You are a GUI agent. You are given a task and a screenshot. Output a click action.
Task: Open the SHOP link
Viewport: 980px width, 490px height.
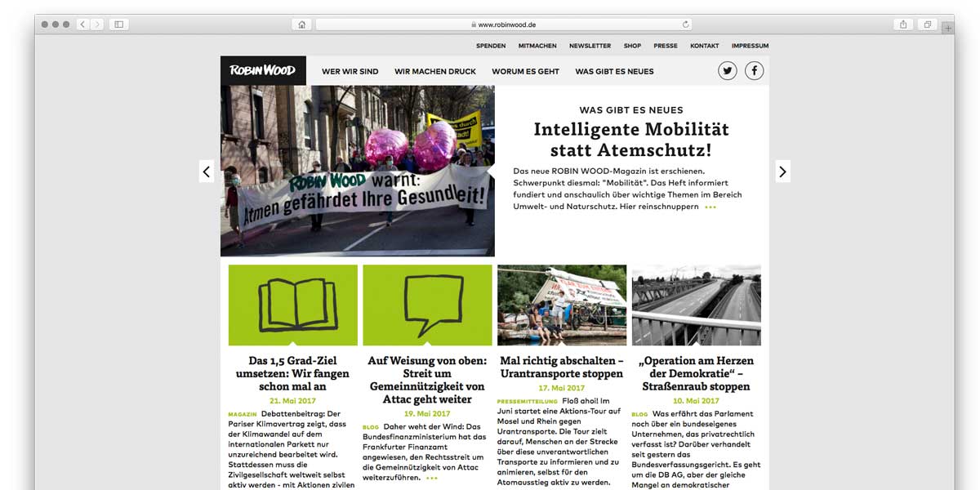[632, 46]
